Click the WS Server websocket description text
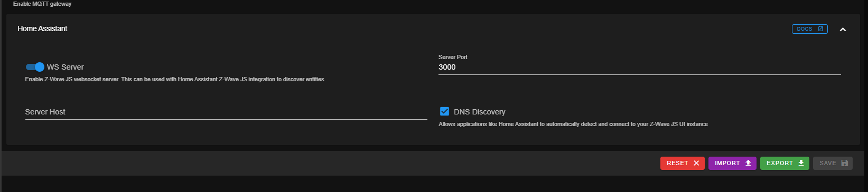 click(174, 79)
